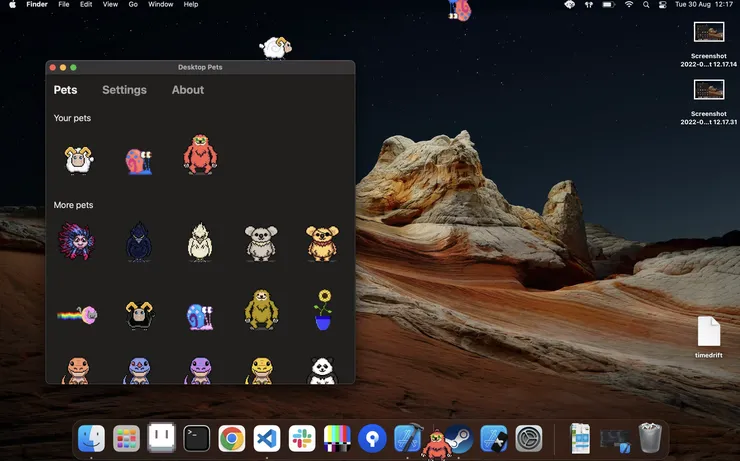
Task: Go to the Pets tab
Action: [65, 90]
